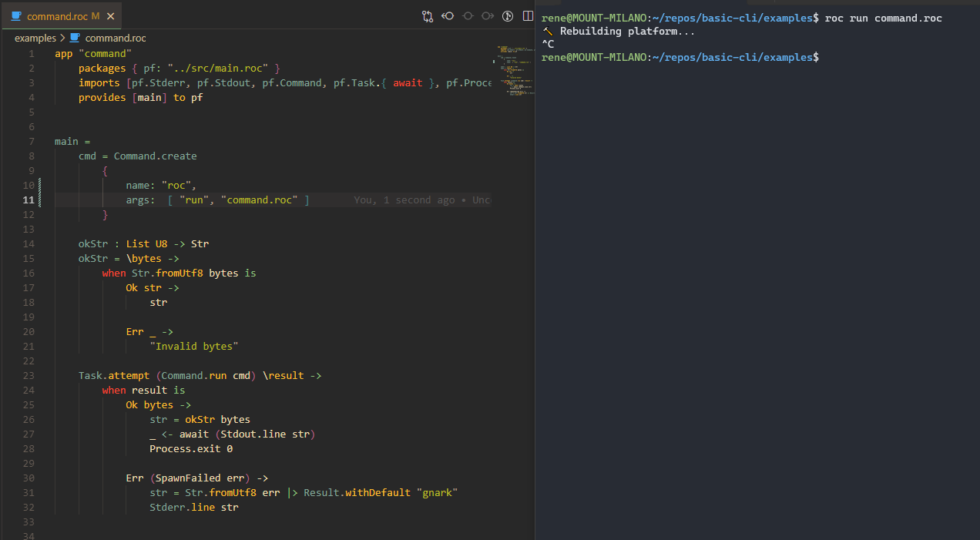Toggle file blame circle icon
Screen dimensions: 980x540
(x=508, y=15)
